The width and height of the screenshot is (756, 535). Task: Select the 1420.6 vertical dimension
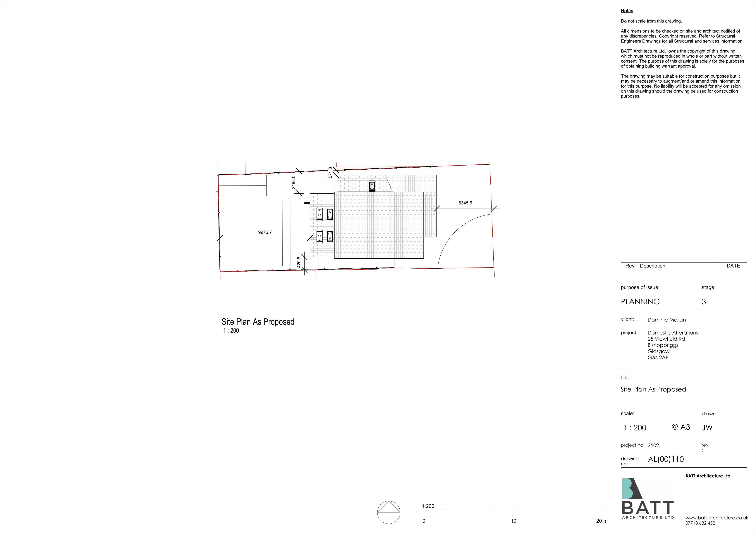(299, 263)
